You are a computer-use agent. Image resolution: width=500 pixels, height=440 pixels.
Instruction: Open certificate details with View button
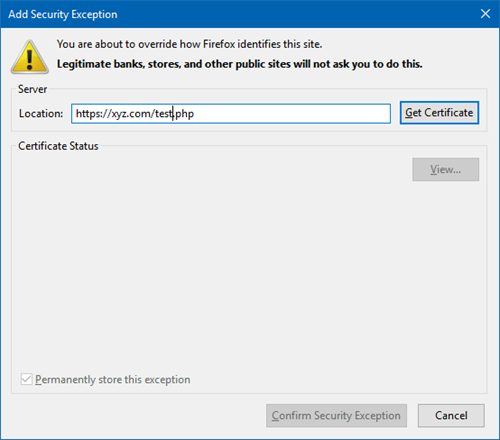click(445, 169)
